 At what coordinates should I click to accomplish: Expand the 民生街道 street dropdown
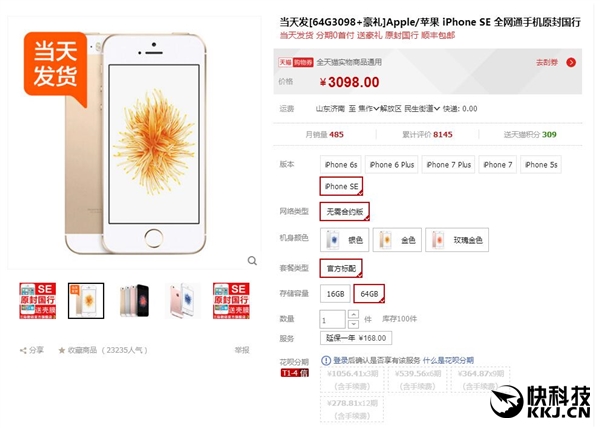[x=422, y=109]
